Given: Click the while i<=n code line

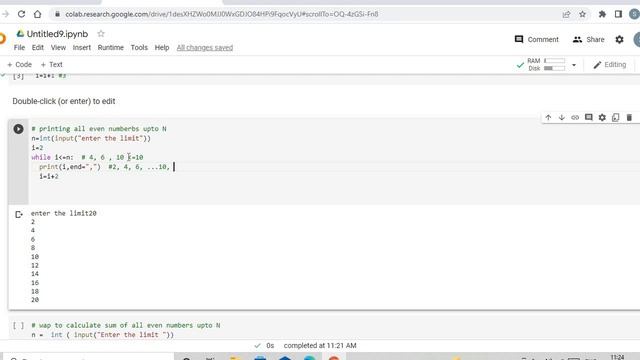Looking at the screenshot, I should pos(87,158).
